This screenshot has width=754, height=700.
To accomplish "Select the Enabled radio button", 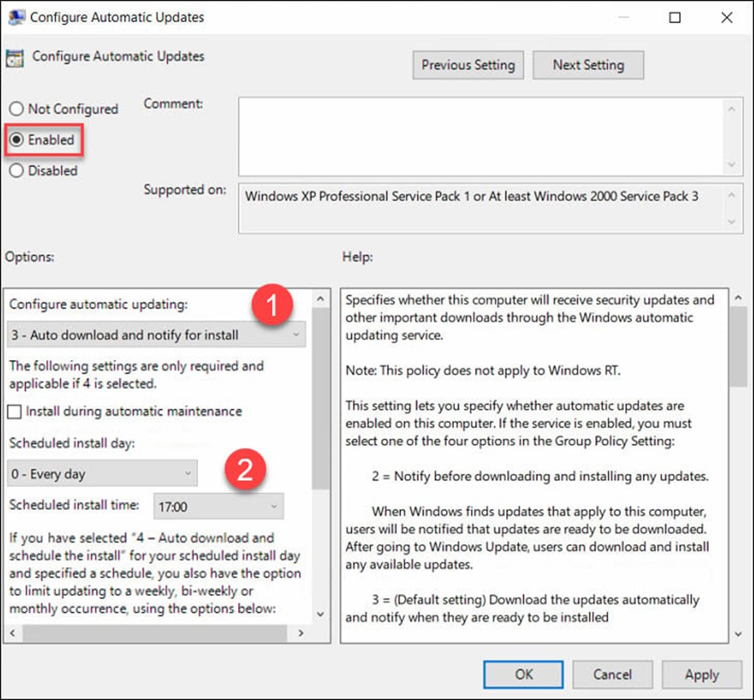I will (x=17, y=140).
